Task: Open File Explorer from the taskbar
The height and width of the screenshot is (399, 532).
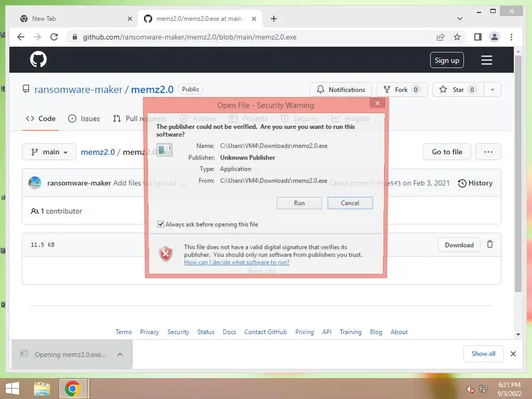Action: tap(42, 389)
